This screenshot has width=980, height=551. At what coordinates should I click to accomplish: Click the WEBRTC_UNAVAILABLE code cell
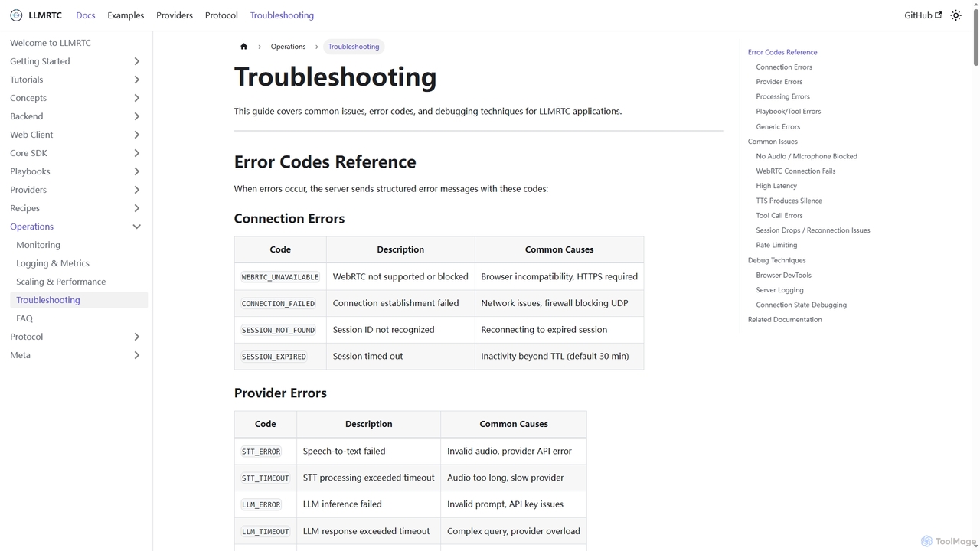(280, 277)
